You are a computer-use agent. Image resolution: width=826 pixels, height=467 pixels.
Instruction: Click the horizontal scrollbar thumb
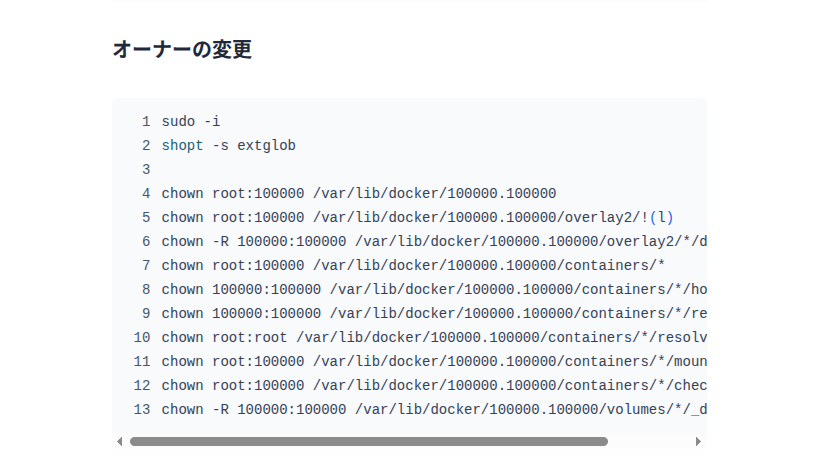coord(368,441)
